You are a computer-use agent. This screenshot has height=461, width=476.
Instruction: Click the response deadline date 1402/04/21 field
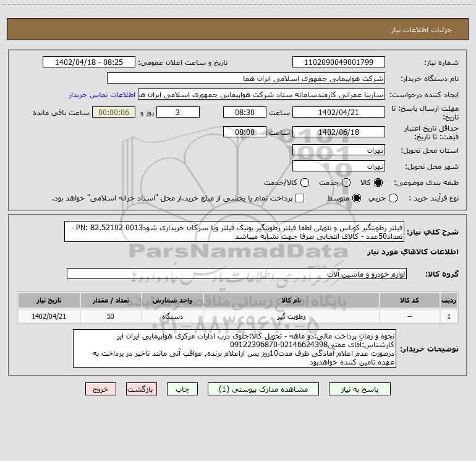coord(339,112)
